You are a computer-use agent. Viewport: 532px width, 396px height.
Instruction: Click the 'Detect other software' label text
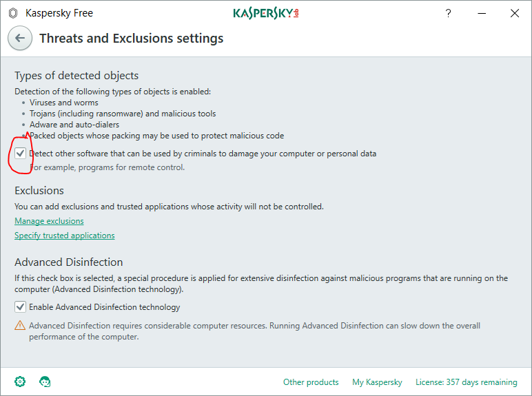(x=203, y=154)
